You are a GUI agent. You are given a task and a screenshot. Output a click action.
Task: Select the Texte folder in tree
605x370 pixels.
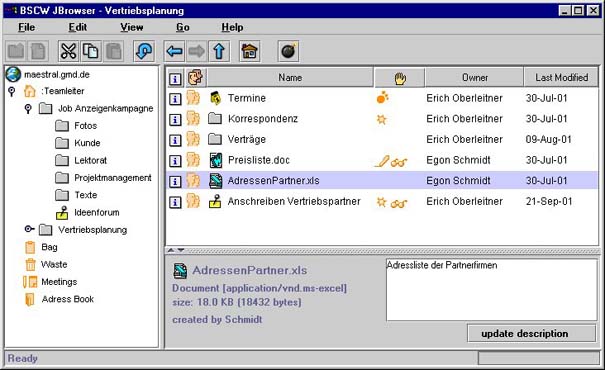[x=85, y=195]
